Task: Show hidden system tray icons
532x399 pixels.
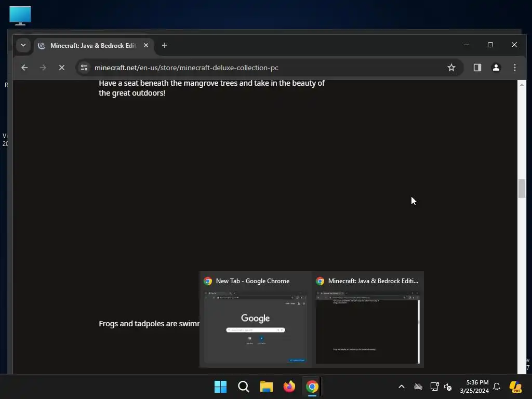Action: coord(402,387)
